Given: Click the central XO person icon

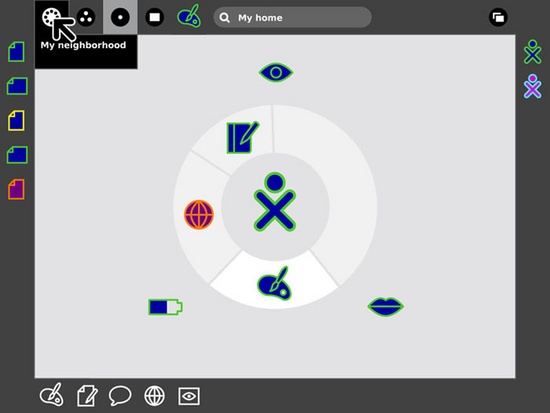Looking at the screenshot, I should click(x=275, y=202).
